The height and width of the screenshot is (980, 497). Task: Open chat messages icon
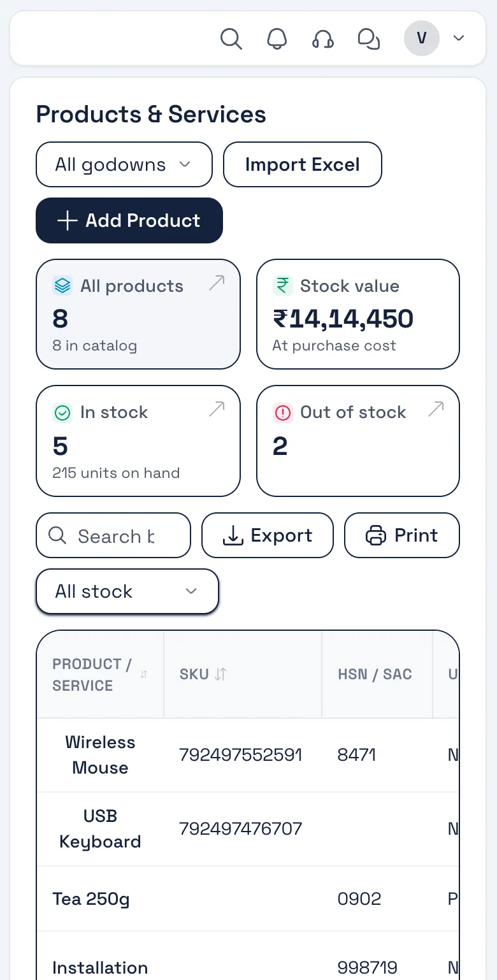369,39
